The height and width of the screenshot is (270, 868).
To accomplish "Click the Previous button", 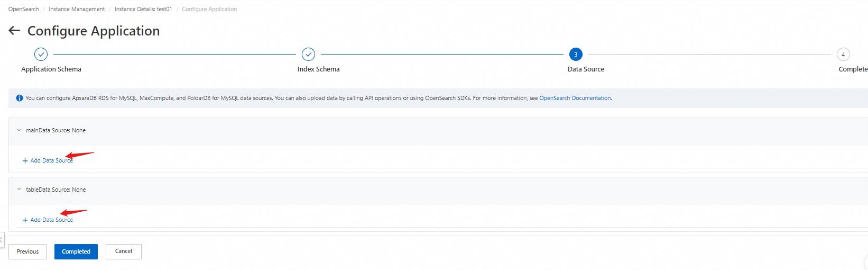I will click(27, 251).
